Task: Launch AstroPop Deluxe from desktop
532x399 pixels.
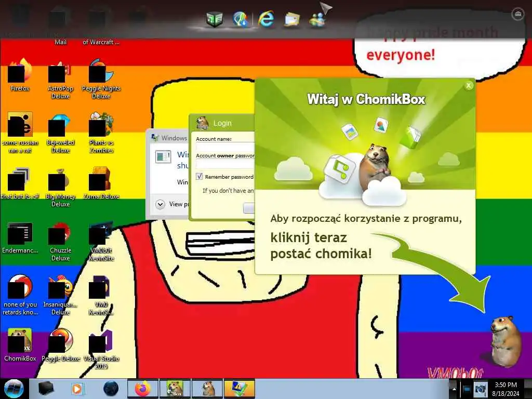Action: (60, 79)
